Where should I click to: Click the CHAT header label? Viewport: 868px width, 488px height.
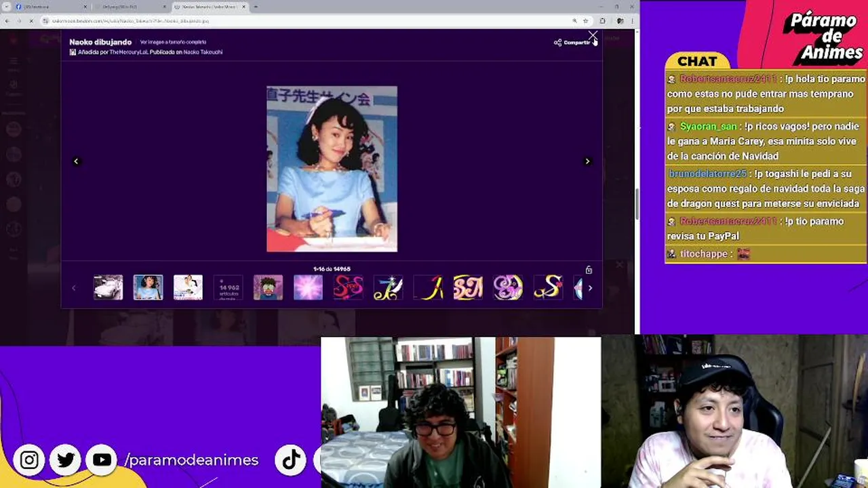coord(697,61)
